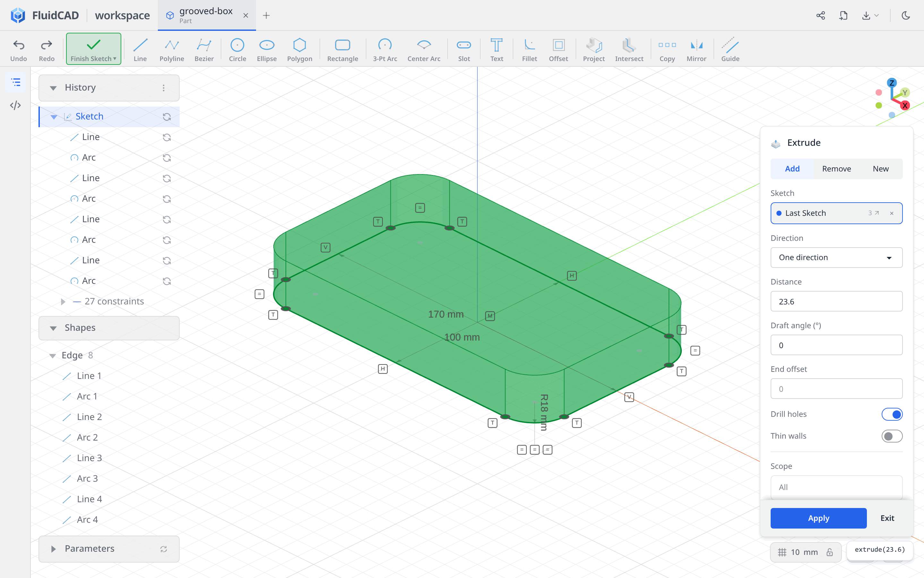
Task: Choose the Bezier curve tool
Action: (204, 49)
